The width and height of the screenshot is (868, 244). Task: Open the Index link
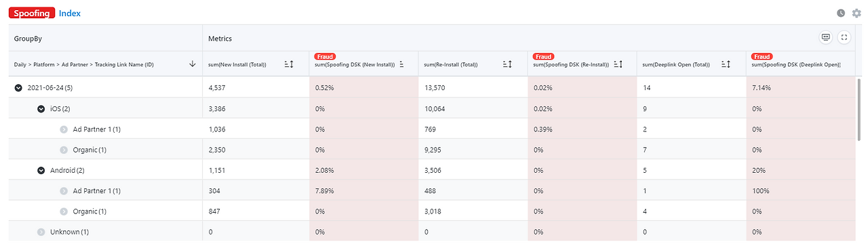[x=70, y=14]
